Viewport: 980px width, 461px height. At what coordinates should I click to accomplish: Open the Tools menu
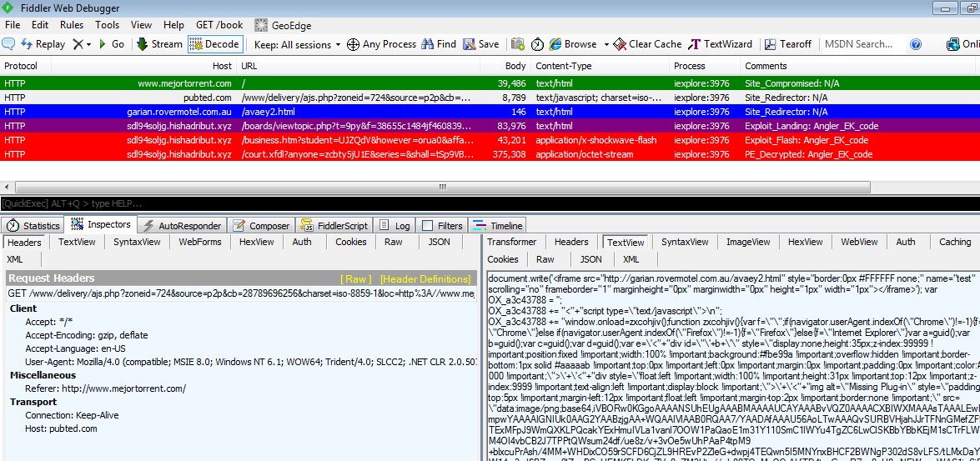click(x=108, y=26)
